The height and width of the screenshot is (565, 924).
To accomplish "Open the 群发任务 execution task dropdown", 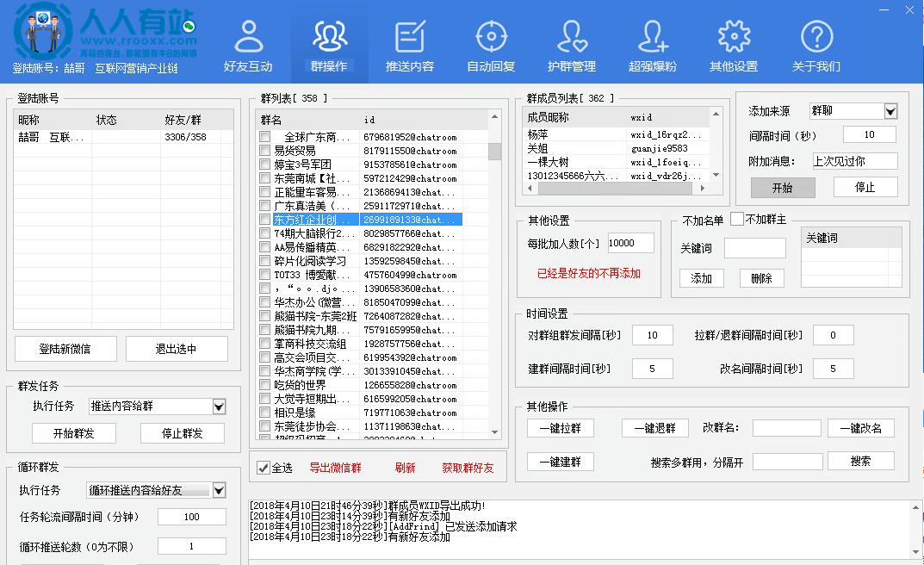I will pos(219,405).
